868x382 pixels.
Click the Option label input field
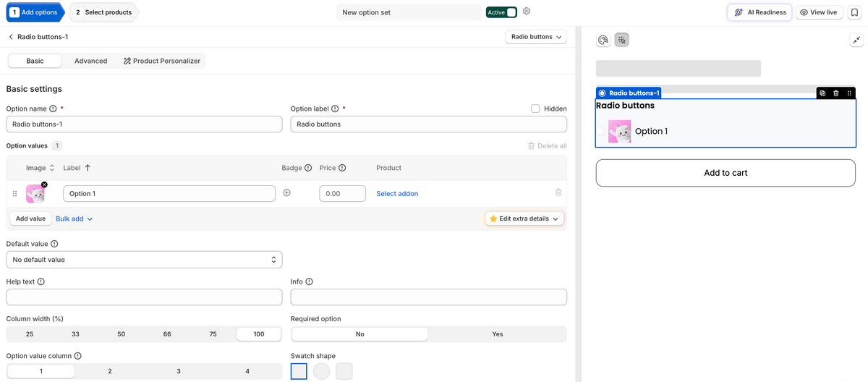pos(428,124)
